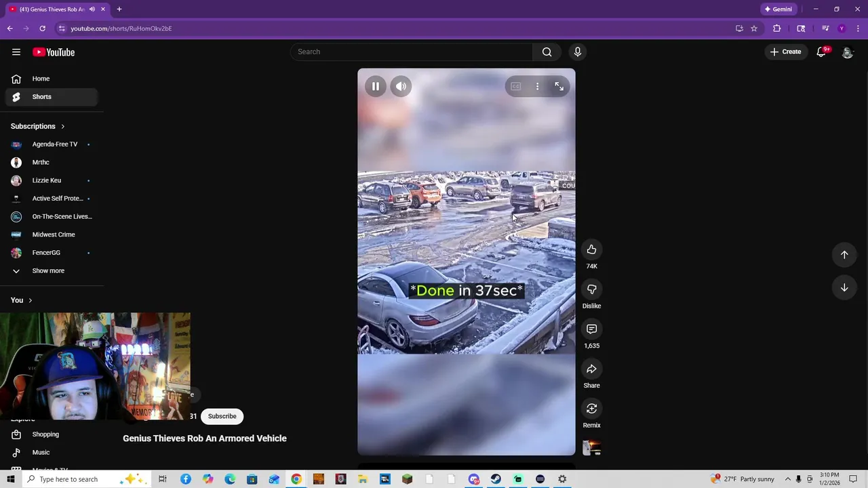Bookmark this tab with the star
Image resolution: width=868 pixels, height=488 pixels.
pos(753,28)
